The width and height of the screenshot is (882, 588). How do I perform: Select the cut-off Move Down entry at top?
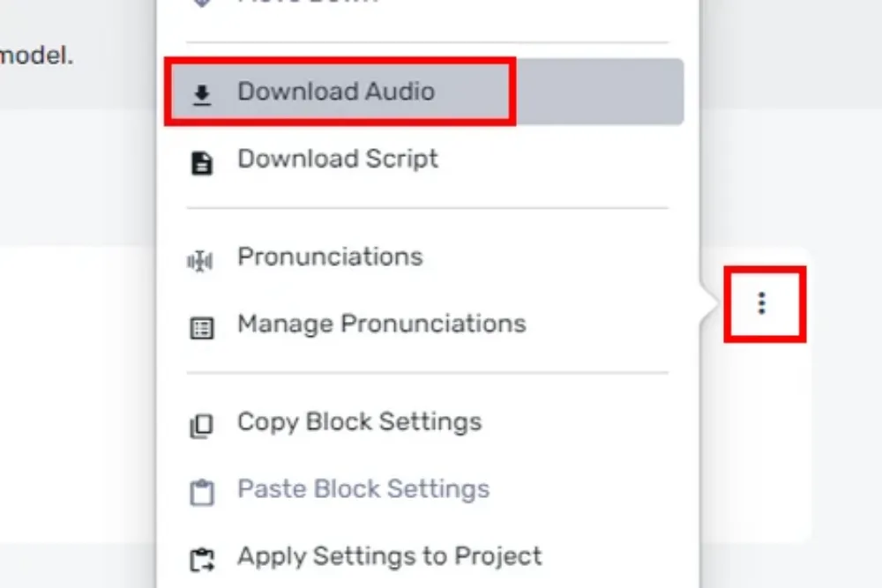tap(308, 3)
